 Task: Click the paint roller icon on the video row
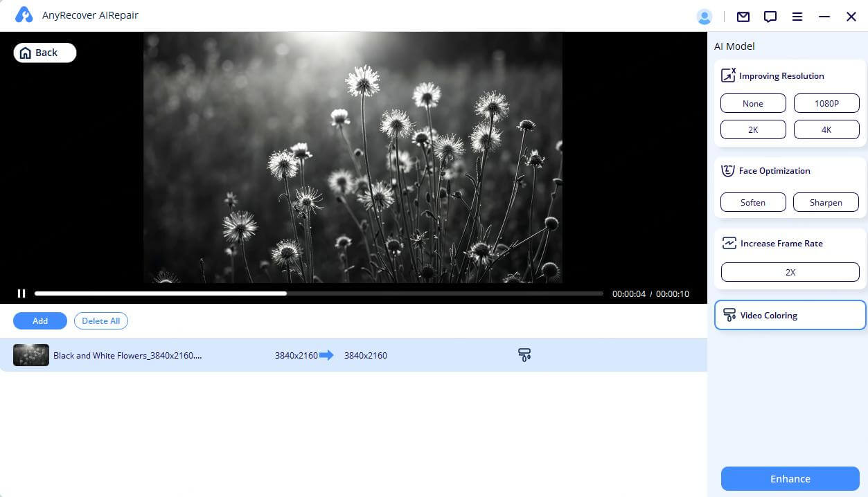pos(524,354)
